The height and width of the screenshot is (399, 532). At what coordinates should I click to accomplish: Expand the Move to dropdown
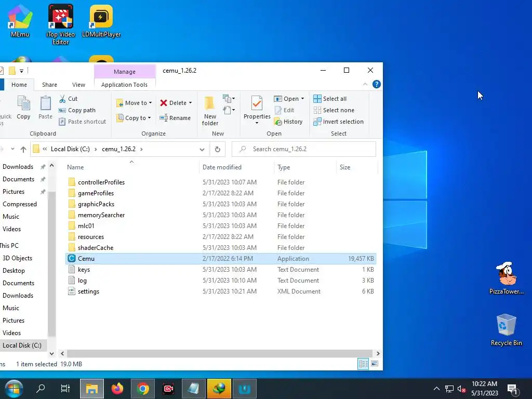[150, 103]
